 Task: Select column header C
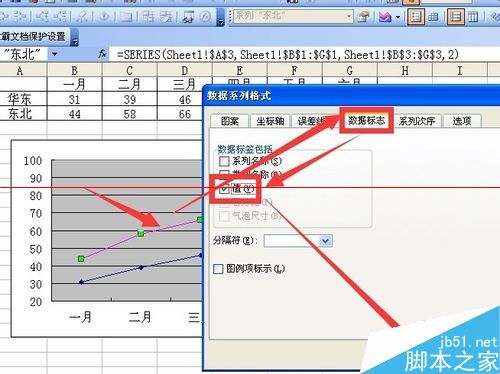(130, 70)
